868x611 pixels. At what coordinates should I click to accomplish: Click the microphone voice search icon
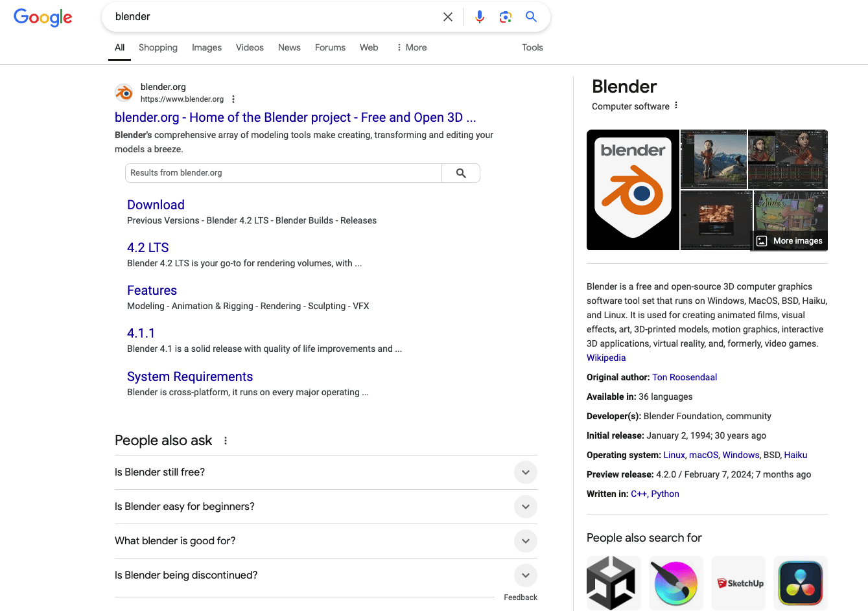click(x=479, y=16)
